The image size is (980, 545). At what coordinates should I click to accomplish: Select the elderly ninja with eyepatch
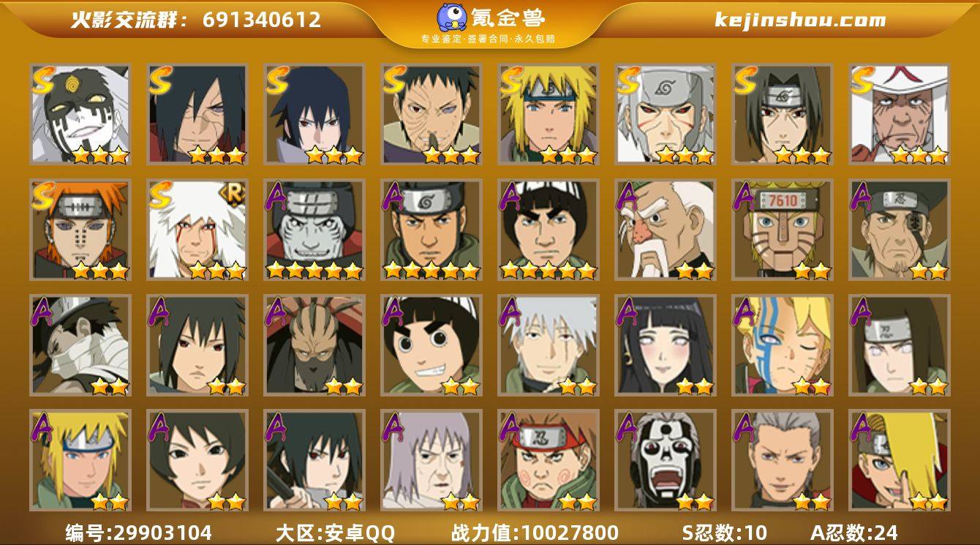click(x=900, y=230)
